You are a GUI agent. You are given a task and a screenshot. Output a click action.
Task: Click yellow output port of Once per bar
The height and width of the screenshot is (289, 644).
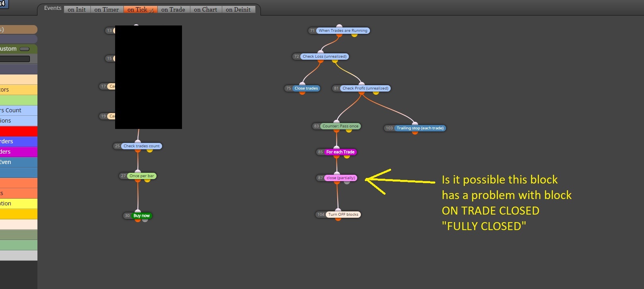[x=147, y=180]
